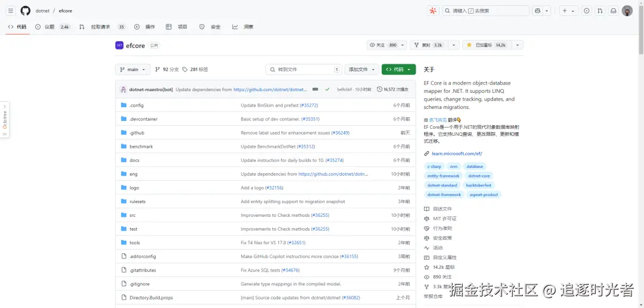Click the Copilot icon button
This screenshot has width=644, height=308.
click(x=538, y=11)
